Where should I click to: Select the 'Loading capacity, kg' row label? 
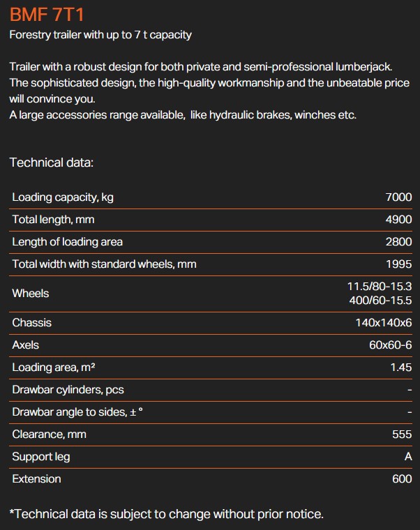pyautogui.click(x=63, y=197)
